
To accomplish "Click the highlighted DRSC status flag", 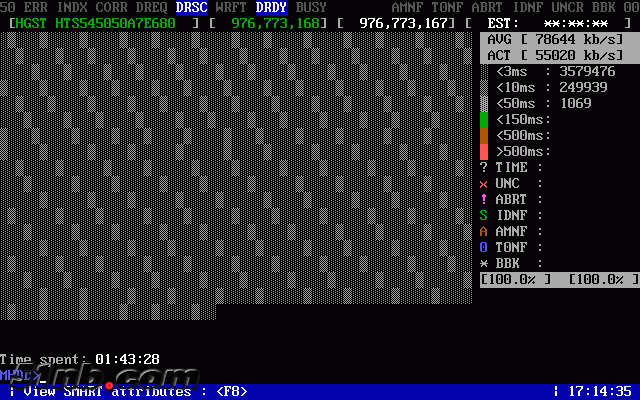I will coord(192,7).
